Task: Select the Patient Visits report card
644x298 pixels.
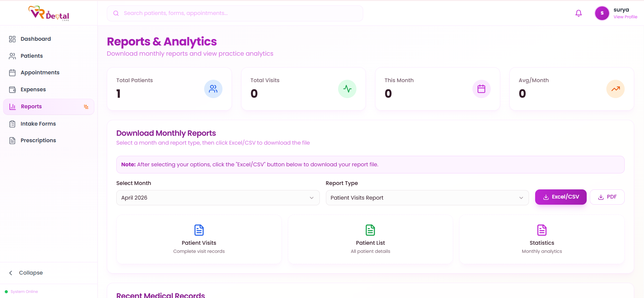Action: coord(199,239)
